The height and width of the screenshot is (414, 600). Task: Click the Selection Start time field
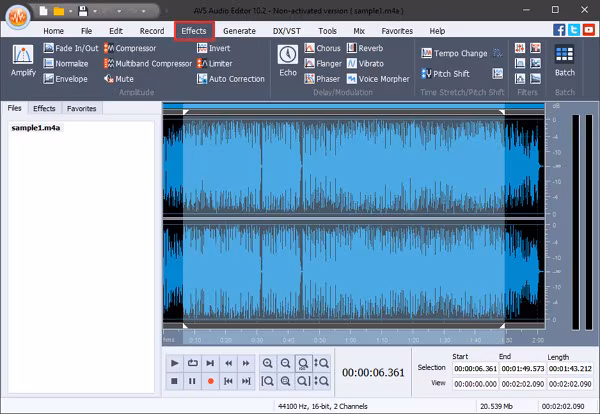[x=475, y=368]
